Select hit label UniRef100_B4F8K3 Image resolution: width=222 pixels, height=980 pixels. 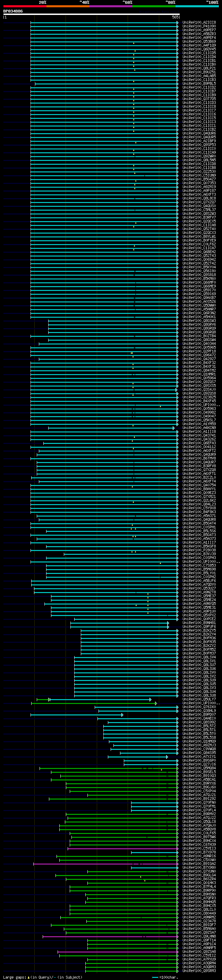tap(199, 512)
